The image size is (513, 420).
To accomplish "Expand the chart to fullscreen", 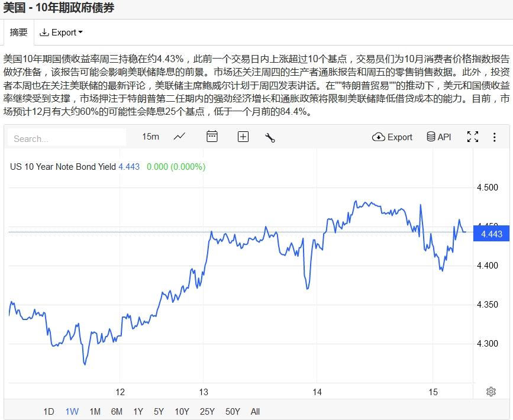I will tap(473, 137).
